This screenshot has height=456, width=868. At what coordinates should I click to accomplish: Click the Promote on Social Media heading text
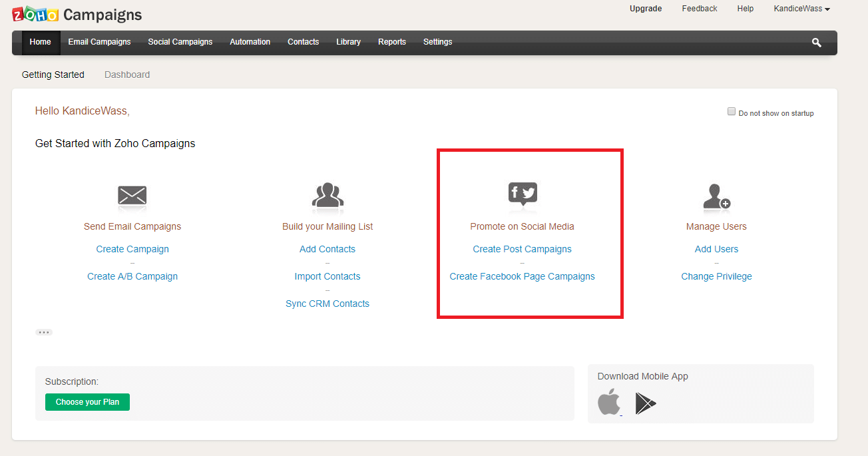pos(523,226)
